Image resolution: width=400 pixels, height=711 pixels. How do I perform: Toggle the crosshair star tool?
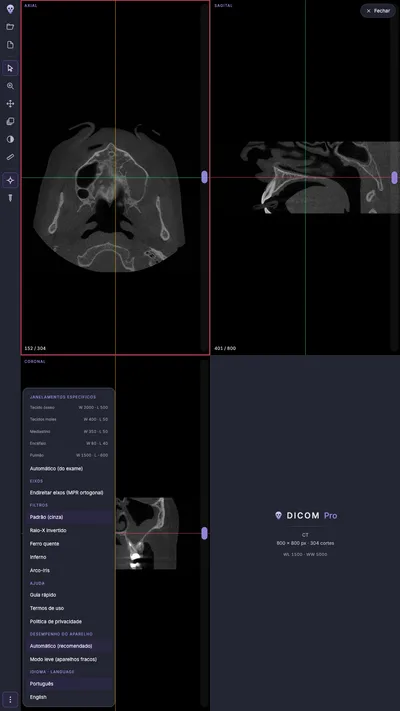click(10, 180)
